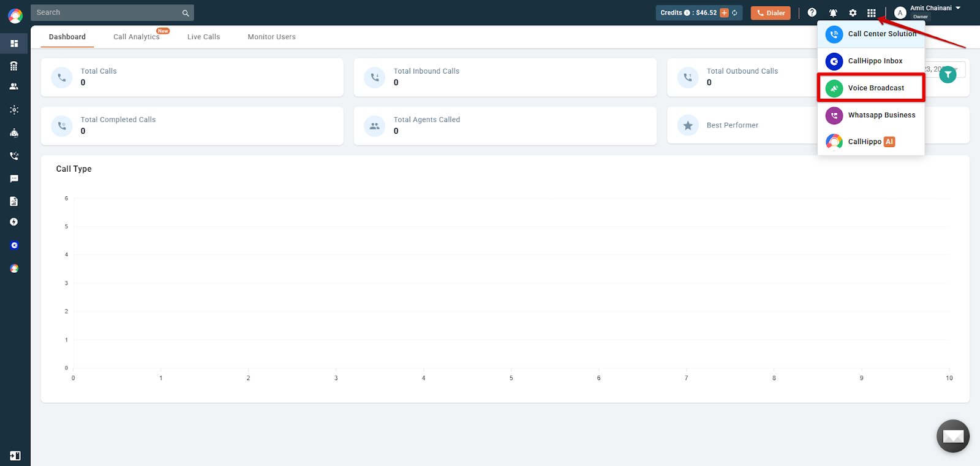Click the Call Type chart heading
The height and width of the screenshot is (466, 980).
[74, 169]
